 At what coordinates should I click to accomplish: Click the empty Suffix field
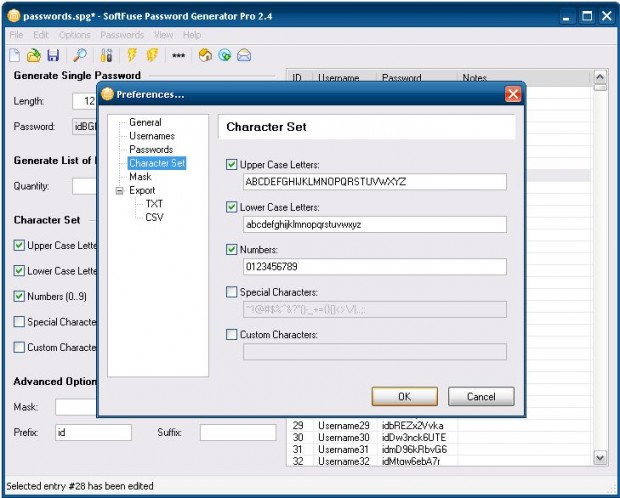tap(238, 432)
